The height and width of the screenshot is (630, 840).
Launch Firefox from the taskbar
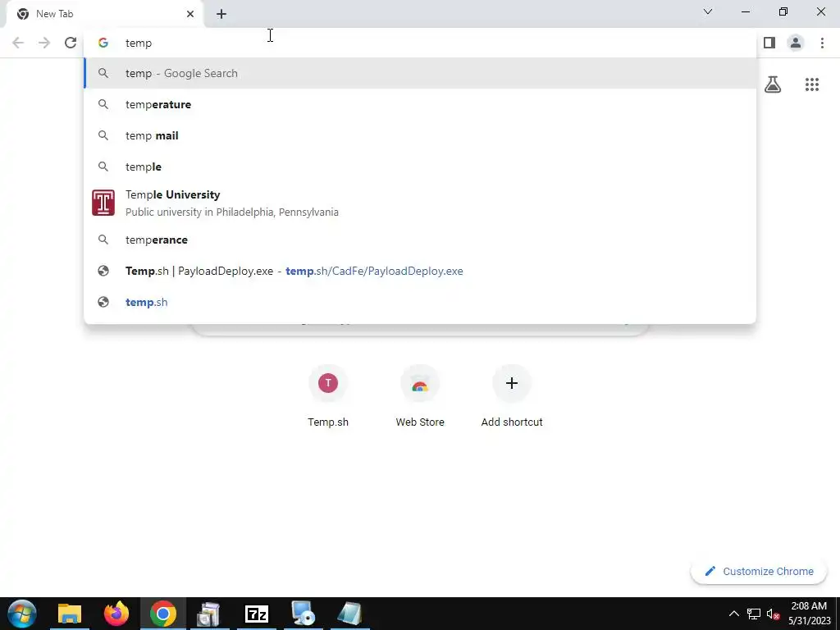point(116,614)
